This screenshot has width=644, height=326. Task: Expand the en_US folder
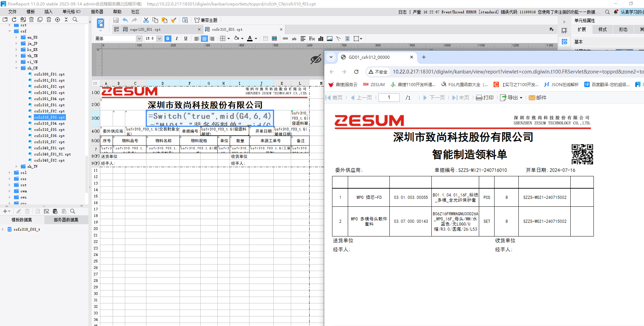(x=16, y=37)
